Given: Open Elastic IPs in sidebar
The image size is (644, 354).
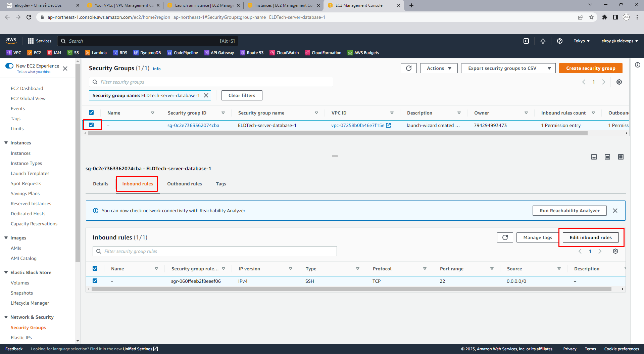Looking at the screenshot, I should (x=21, y=338).
